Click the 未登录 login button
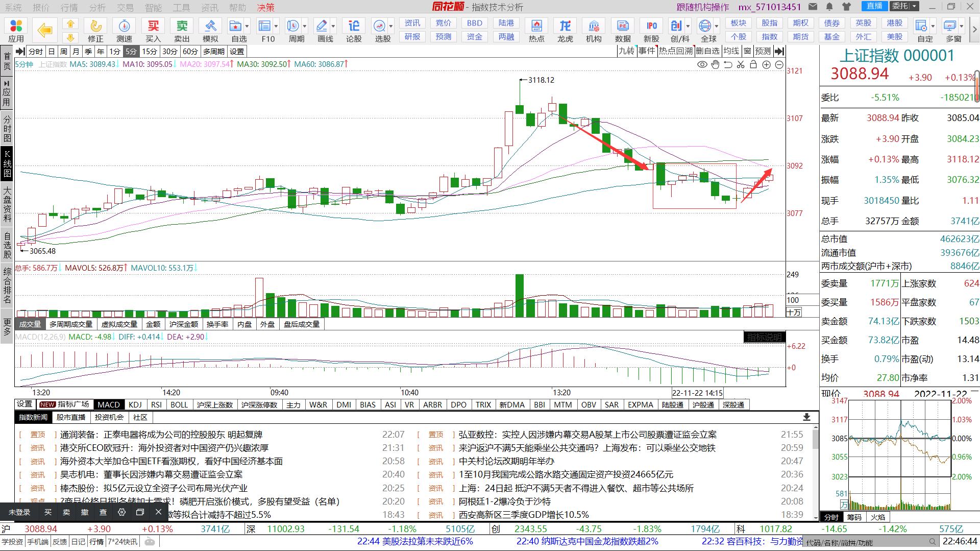Screen dimensions: 980x551 (19, 512)
